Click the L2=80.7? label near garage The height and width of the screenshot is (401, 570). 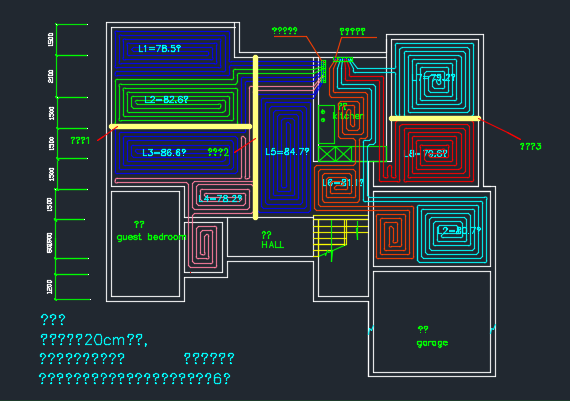pos(459,230)
